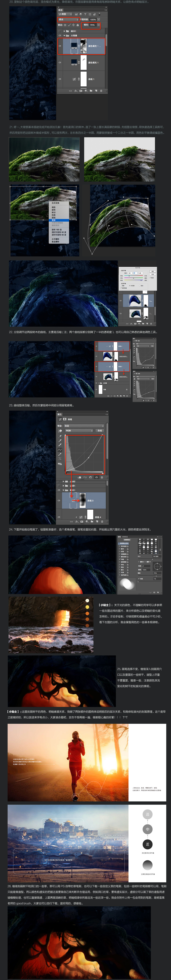Open the 填充 fill dropdown arrow
Screen dimensions: 171x980
(98, 25)
